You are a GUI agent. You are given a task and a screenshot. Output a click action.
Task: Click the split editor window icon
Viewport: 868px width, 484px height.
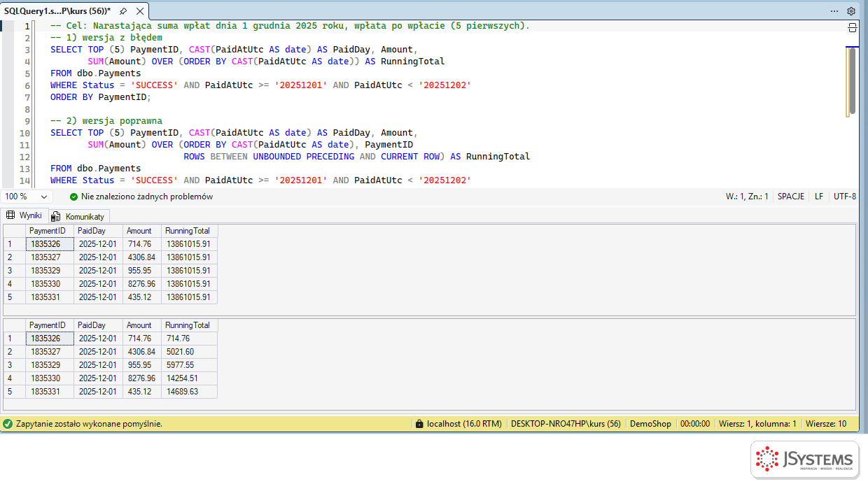852,28
